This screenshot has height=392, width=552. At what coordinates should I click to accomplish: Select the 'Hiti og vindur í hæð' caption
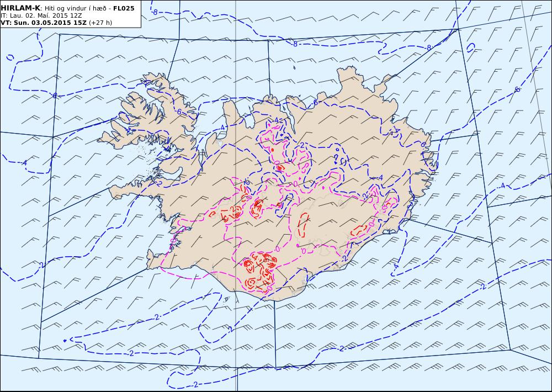tap(76, 9)
